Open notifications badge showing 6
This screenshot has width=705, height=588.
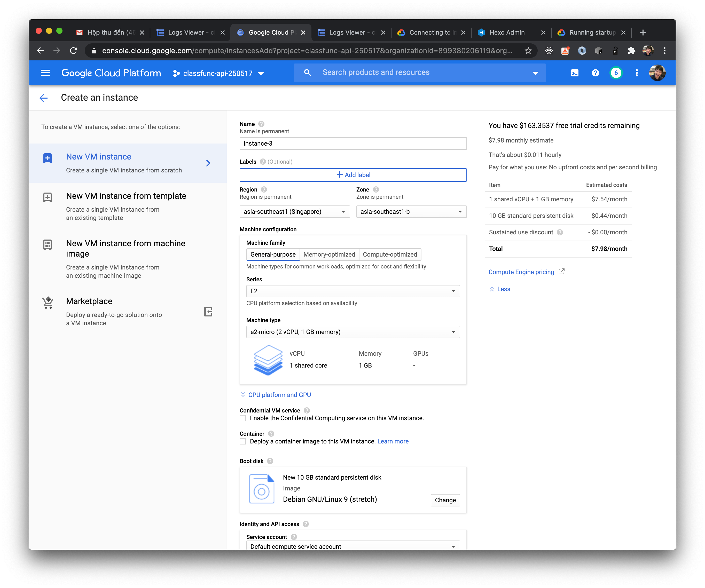pyautogui.click(x=616, y=73)
